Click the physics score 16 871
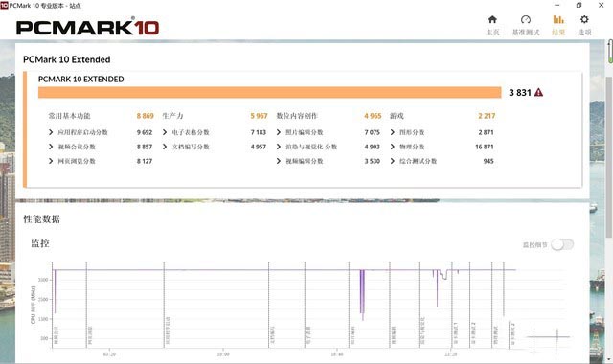 coord(485,147)
